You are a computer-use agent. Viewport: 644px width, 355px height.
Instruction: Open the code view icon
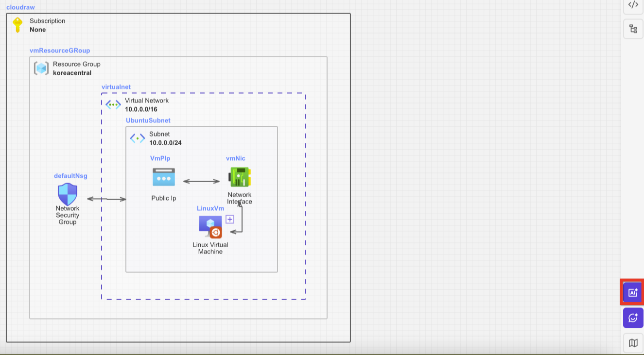coord(633,5)
